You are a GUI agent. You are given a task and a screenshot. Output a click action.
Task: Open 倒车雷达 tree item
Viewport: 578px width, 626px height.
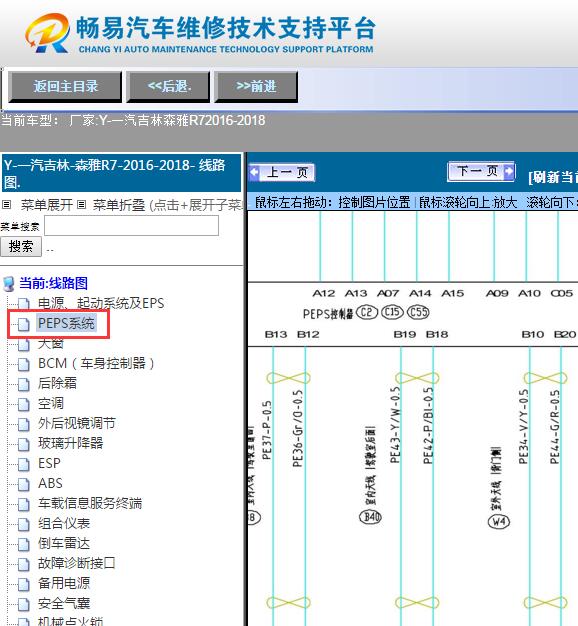point(64,543)
